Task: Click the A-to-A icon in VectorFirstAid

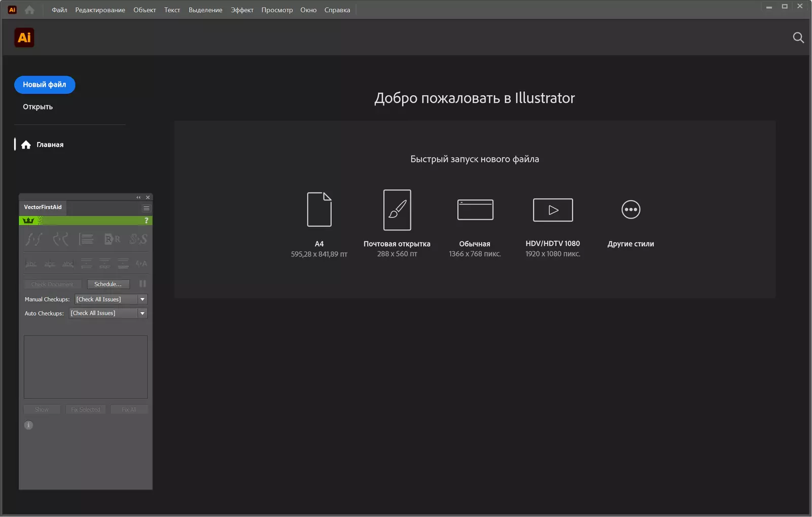Action: [x=142, y=264]
